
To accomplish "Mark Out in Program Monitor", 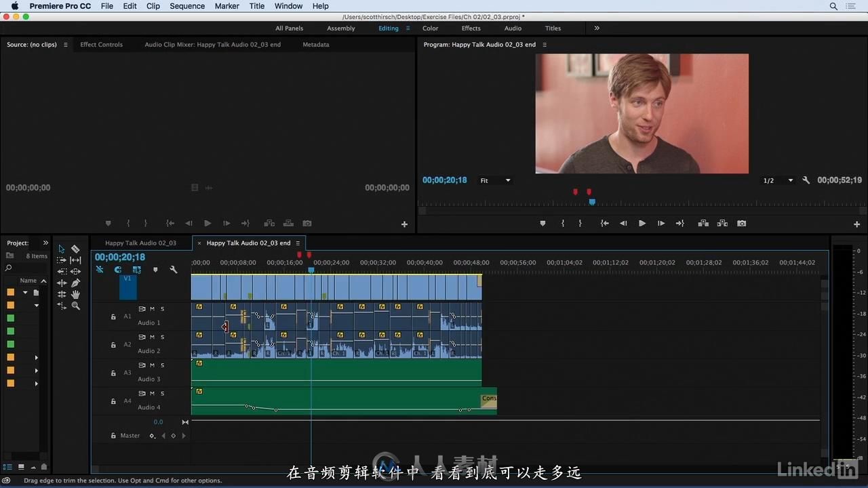I will click(x=580, y=223).
